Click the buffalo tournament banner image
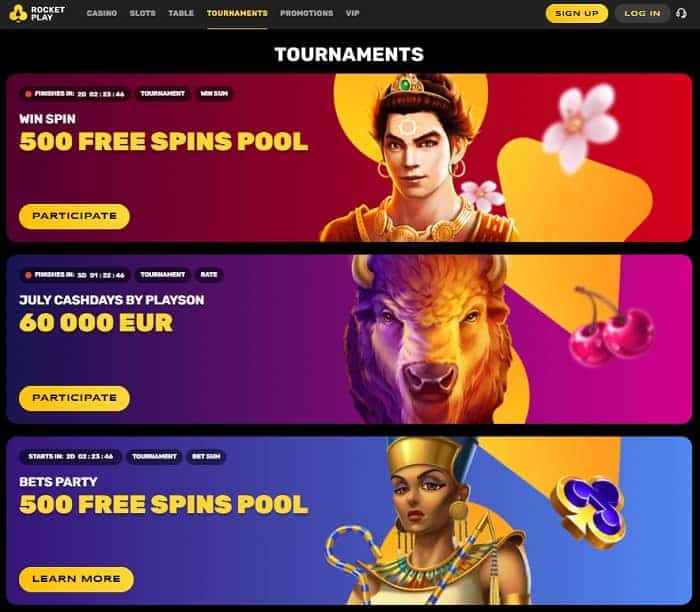The height and width of the screenshot is (612, 700). (x=431, y=339)
